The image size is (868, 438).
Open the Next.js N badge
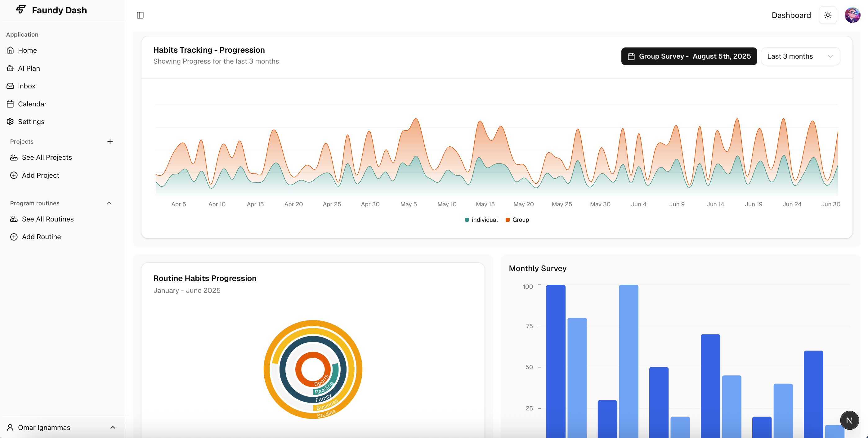tap(849, 420)
